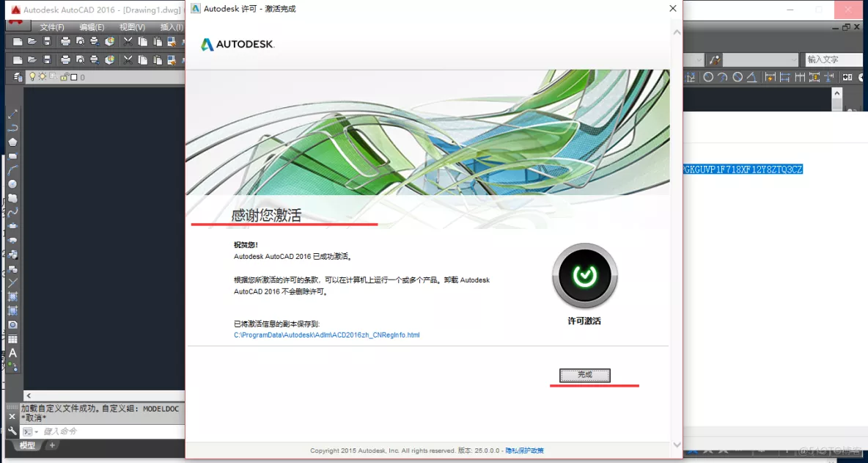The height and width of the screenshot is (463, 868).
Task: Toggle layer 0 on/off light bulb
Action: tap(32, 76)
